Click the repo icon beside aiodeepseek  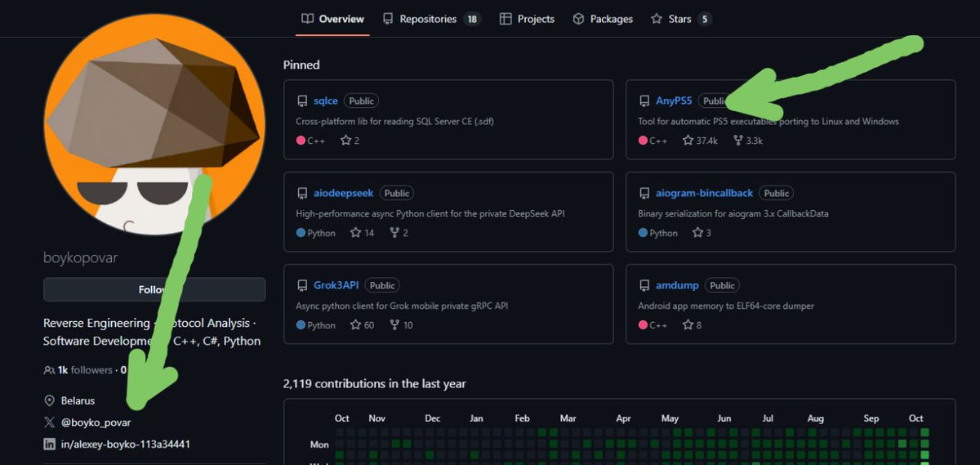302,194
